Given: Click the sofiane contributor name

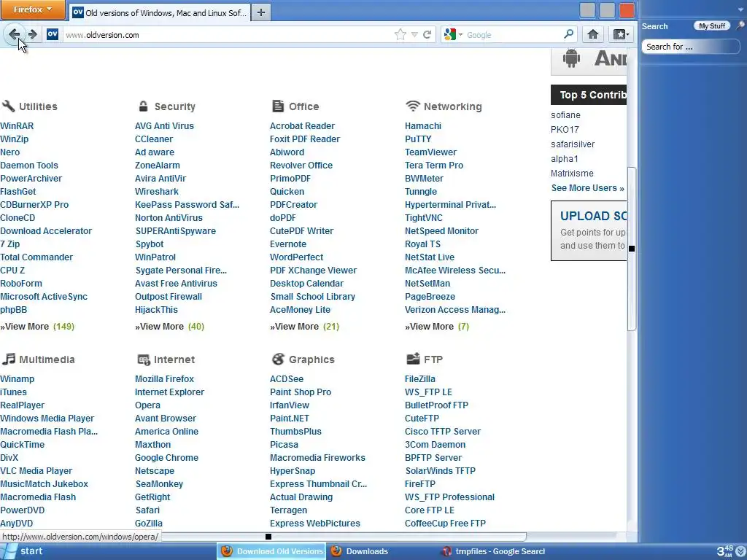Looking at the screenshot, I should click(565, 115).
